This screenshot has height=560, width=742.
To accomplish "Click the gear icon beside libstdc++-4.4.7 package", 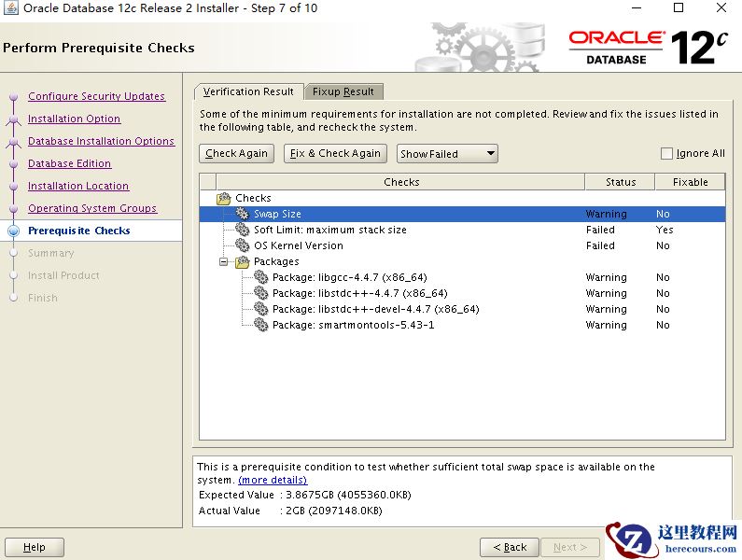I will [260, 293].
